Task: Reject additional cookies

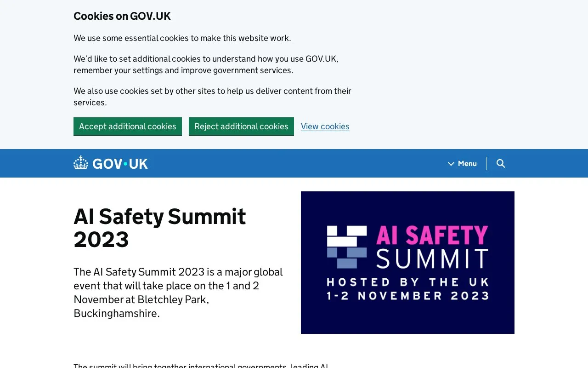Action: [241, 126]
